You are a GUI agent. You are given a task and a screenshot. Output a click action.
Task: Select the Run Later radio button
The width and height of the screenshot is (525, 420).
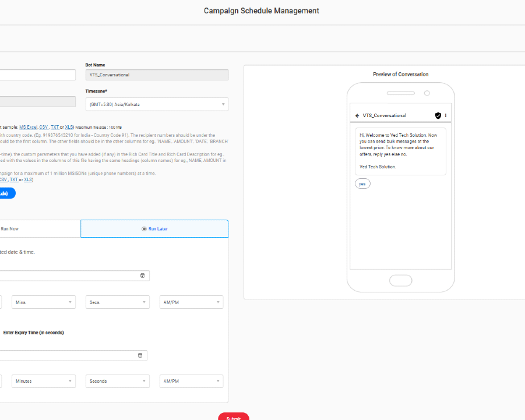click(x=144, y=229)
